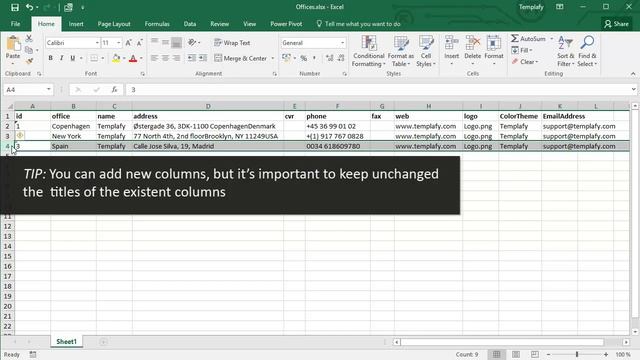Click the Cut scissors icon

29,39
